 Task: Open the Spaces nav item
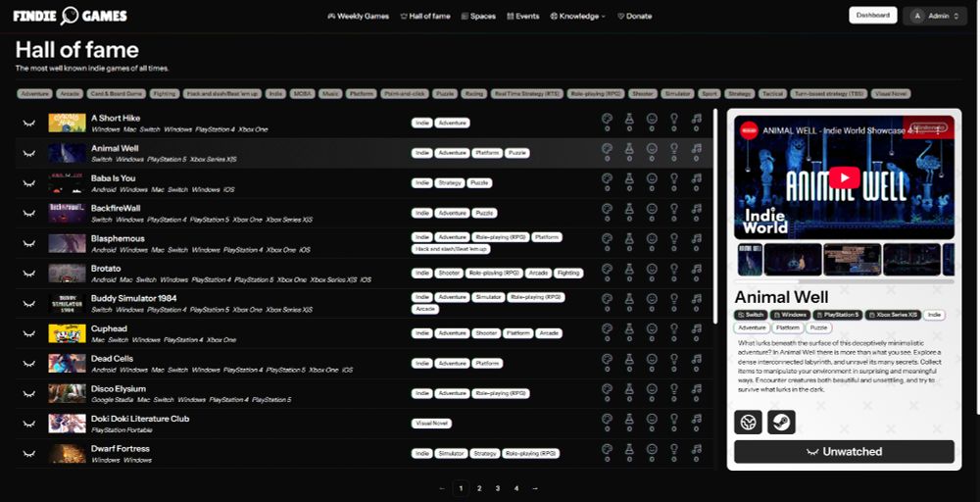click(478, 17)
